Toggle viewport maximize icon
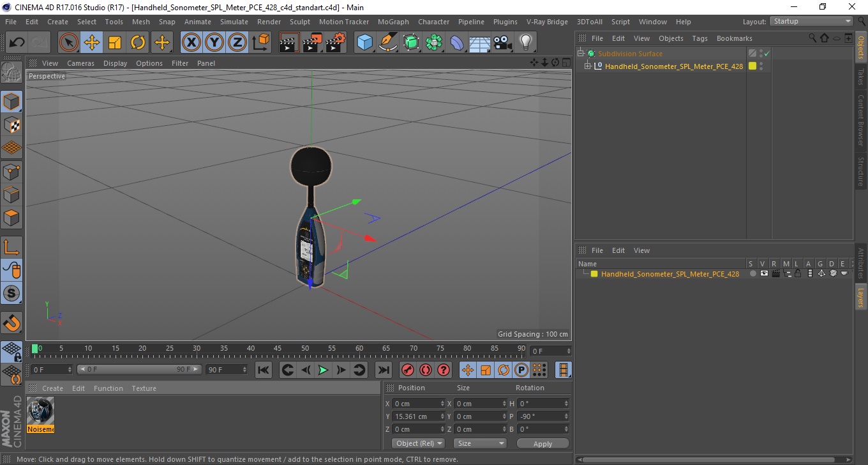Image resolution: width=868 pixels, height=465 pixels. [x=565, y=63]
